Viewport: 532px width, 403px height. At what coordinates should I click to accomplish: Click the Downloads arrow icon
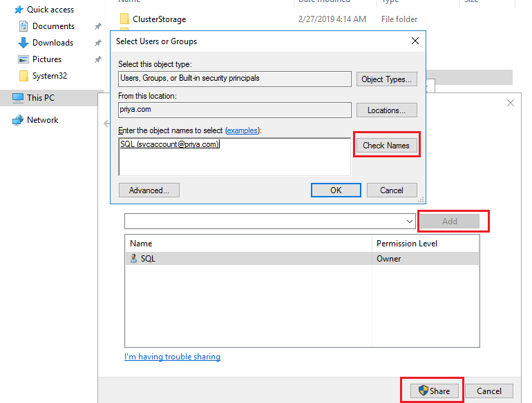(x=23, y=43)
